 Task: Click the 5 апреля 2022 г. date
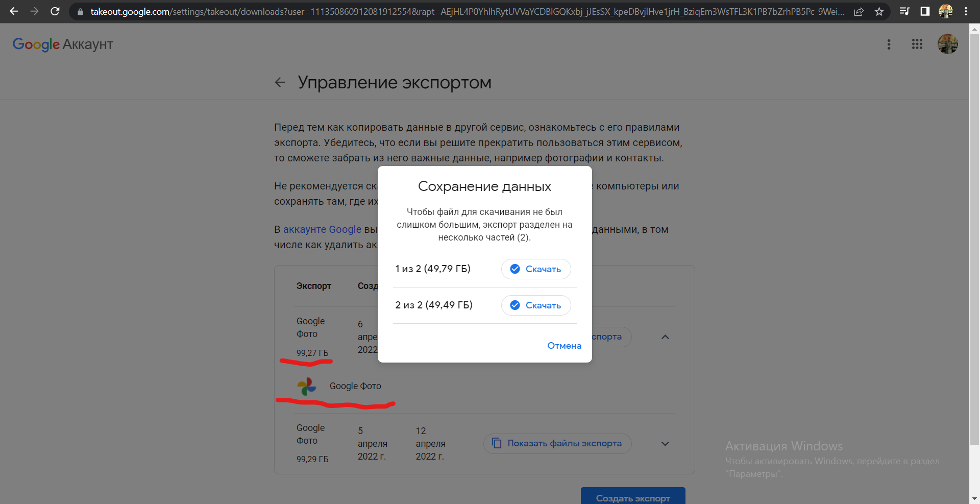pos(373,444)
